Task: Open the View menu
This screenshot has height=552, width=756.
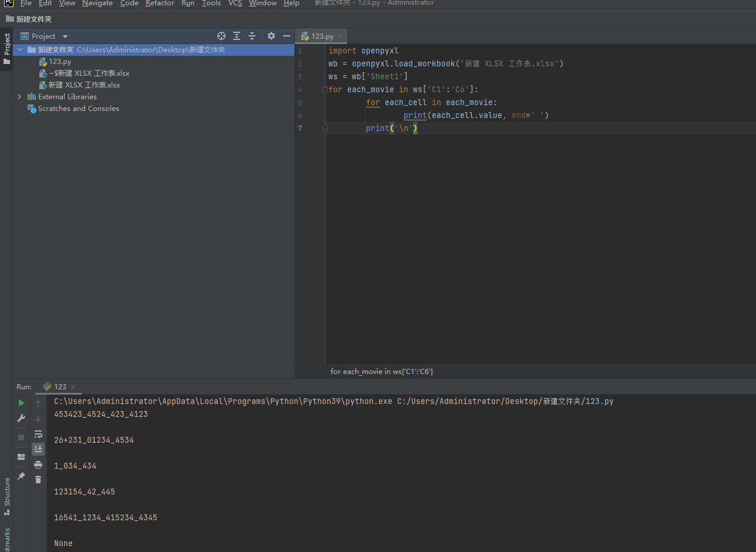Action: coord(67,3)
